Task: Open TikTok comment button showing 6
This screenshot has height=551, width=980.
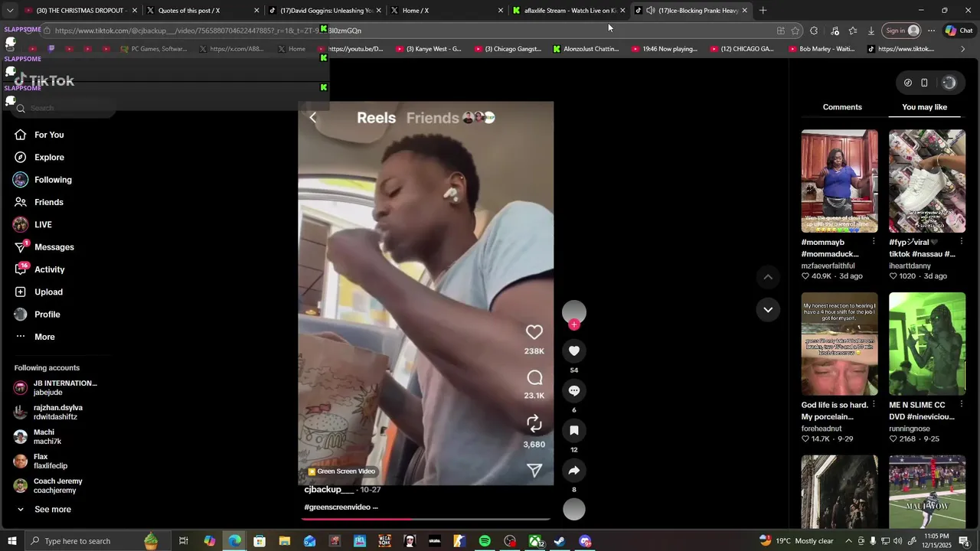Action: (x=574, y=391)
